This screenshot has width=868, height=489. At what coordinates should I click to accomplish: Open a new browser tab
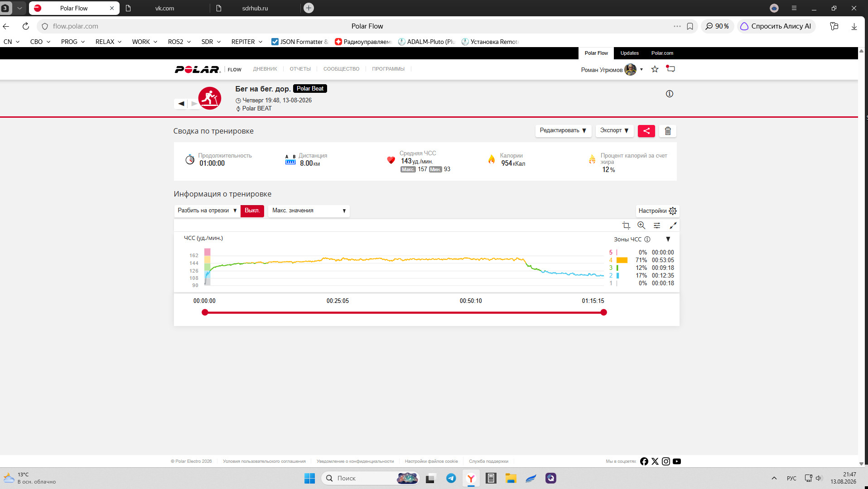point(309,8)
